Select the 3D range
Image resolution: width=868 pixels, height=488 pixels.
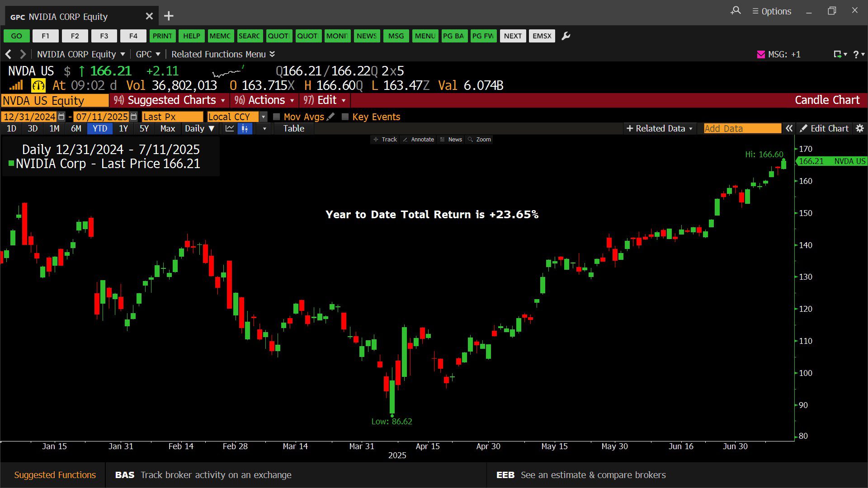(x=33, y=128)
